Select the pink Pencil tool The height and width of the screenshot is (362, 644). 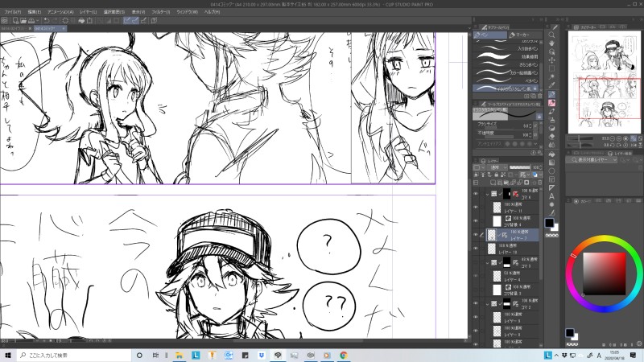coord(551,103)
